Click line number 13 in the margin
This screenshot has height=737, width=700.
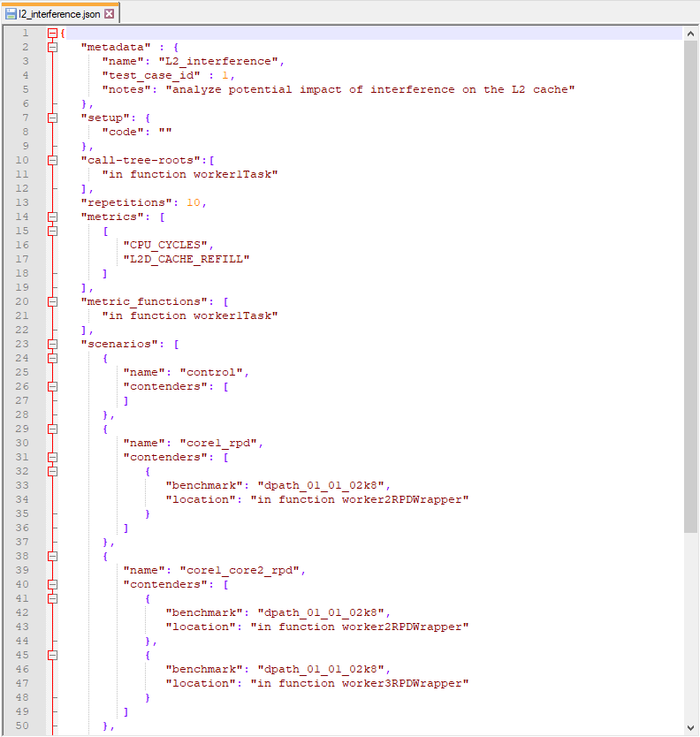pyautogui.click(x=22, y=202)
